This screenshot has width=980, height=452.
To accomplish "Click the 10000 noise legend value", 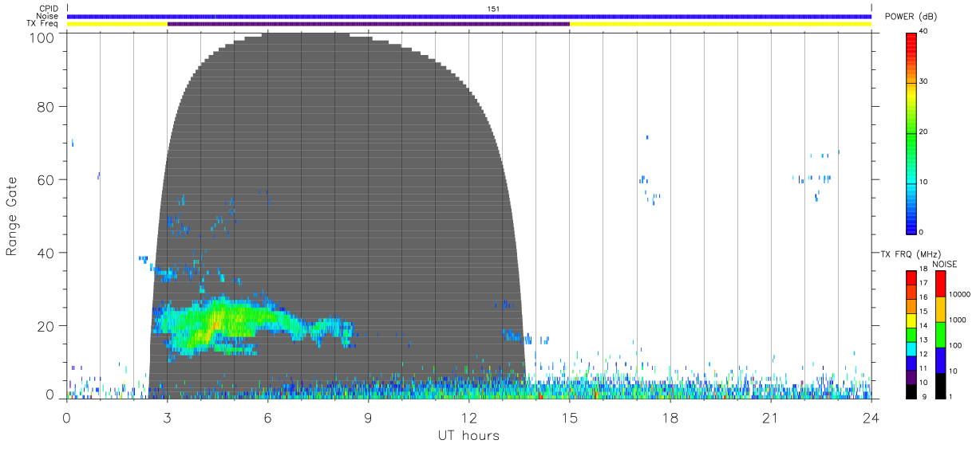I will click(960, 294).
